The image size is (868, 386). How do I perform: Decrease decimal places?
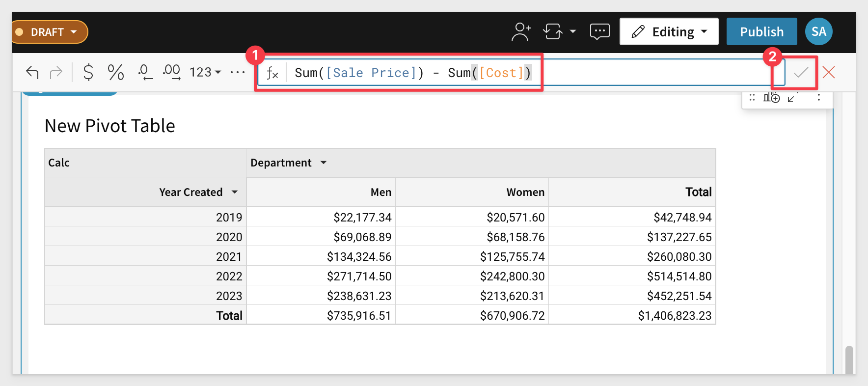point(145,73)
